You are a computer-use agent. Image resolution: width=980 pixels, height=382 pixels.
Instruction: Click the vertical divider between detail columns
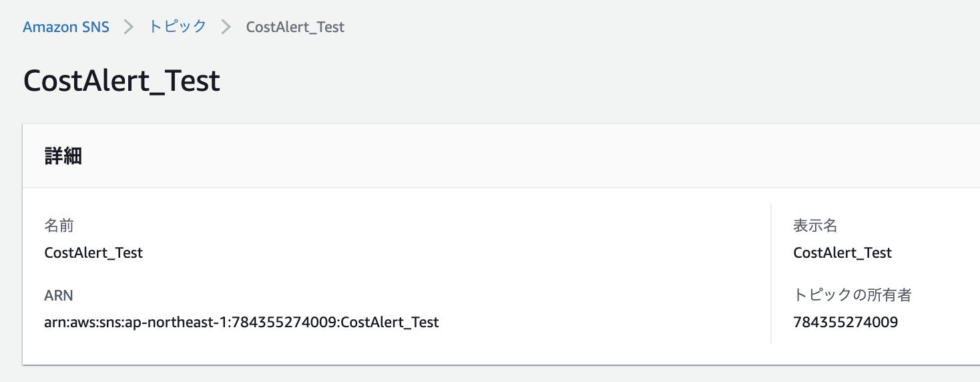pos(771,274)
